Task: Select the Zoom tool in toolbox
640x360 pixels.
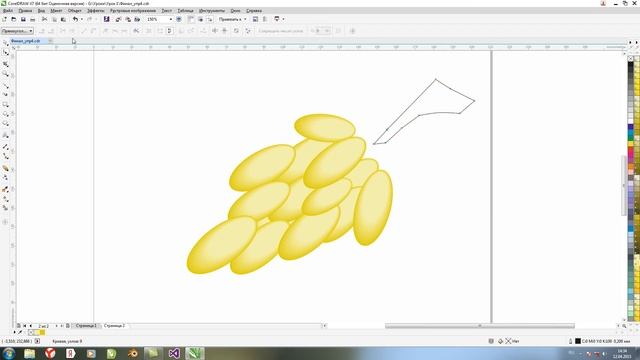Action: 5,74
